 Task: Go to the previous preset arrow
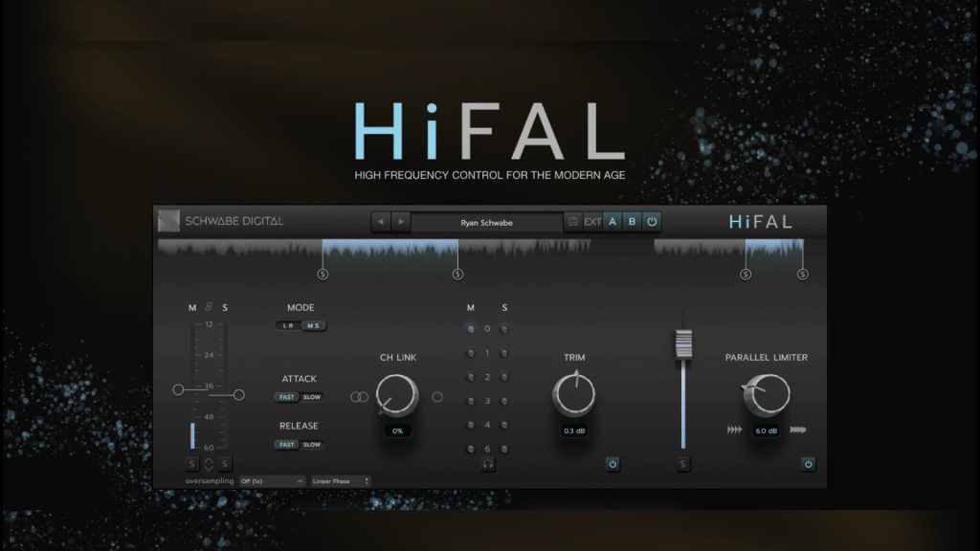coord(381,221)
